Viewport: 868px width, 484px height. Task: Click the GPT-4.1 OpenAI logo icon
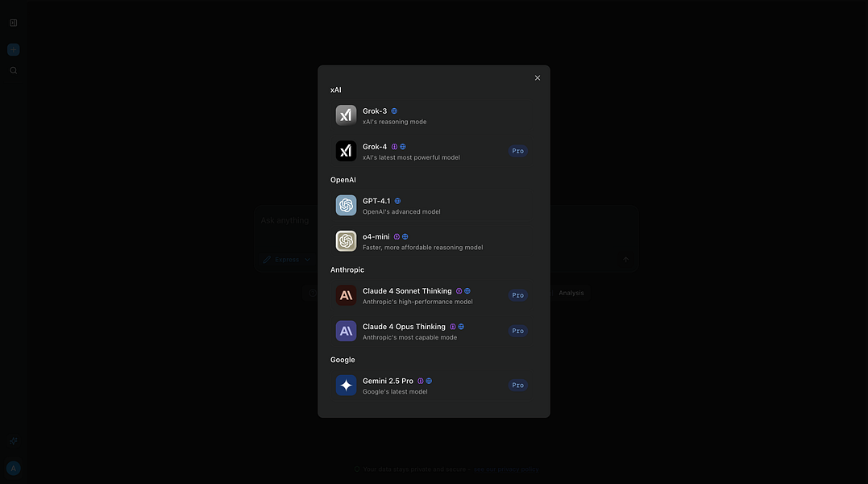click(x=346, y=206)
